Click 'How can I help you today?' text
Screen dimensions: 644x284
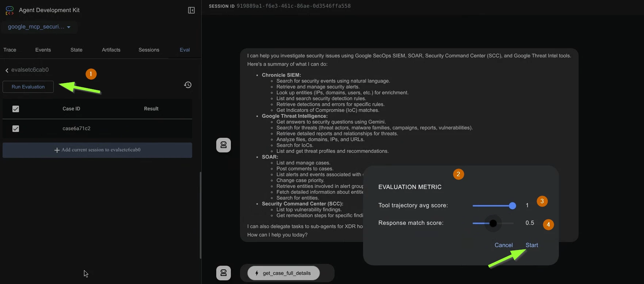tap(277, 235)
